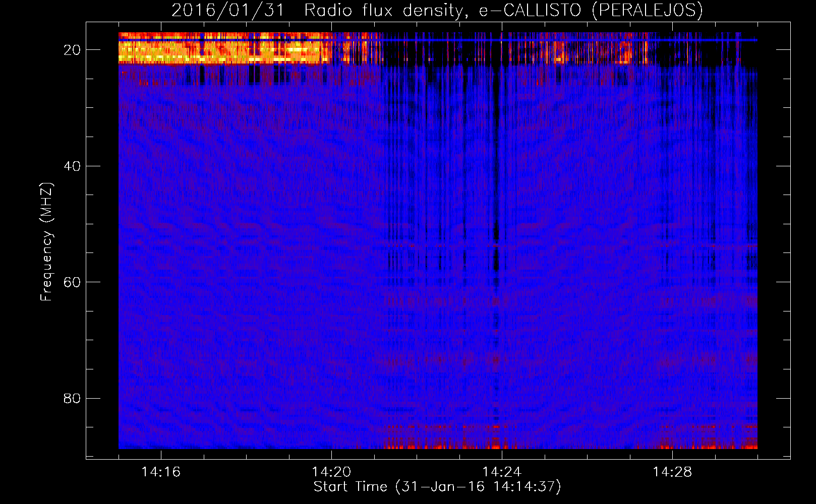Viewport: 816px width, 504px height.
Task: Click the plot title '2016/01/31 Radio flux density'
Action: pyautogui.click(x=437, y=10)
